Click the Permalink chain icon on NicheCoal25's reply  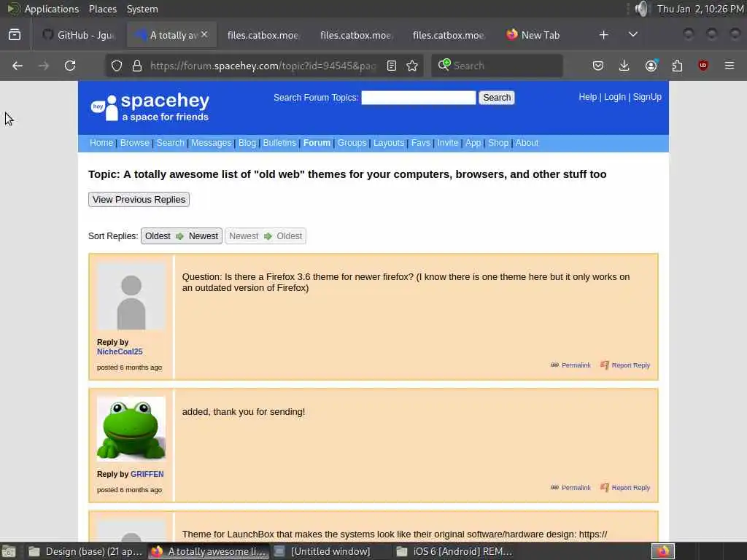coord(554,365)
